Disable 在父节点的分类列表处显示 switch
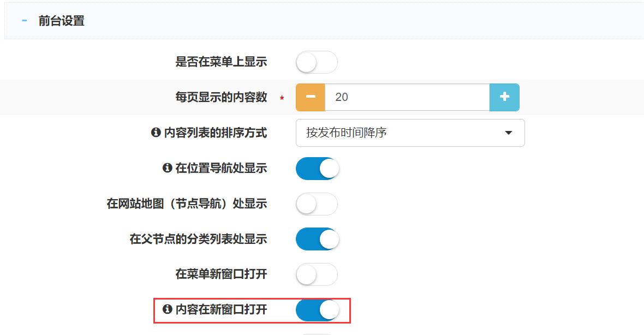Viewport: 644px width, 335px height. (x=318, y=239)
